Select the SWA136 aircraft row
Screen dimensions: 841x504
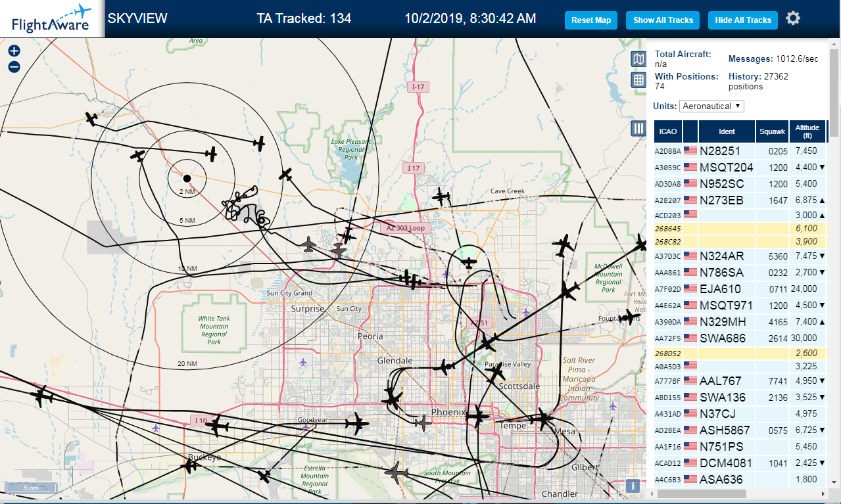tap(740, 398)
